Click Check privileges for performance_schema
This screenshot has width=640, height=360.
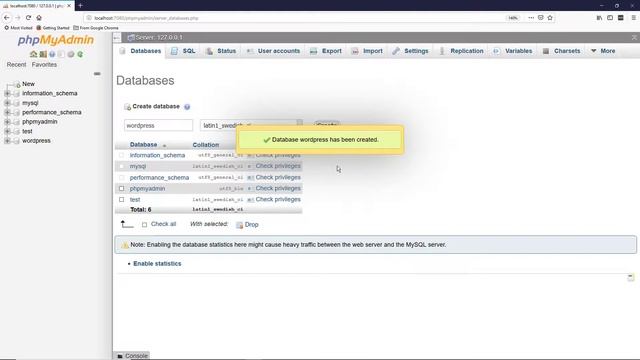pyautogui.click(x=278, y=178)
